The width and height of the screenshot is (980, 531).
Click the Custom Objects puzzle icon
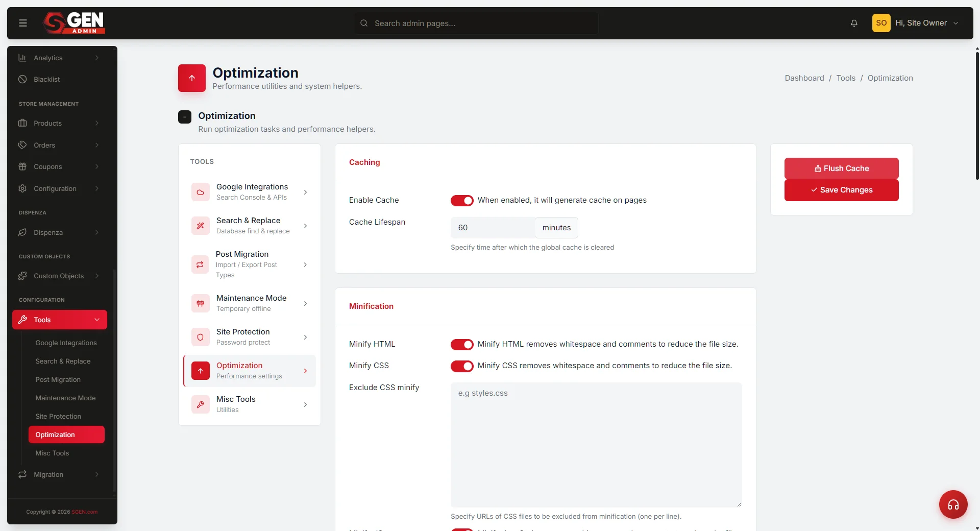pyautogui.click(x=22, y=276)
